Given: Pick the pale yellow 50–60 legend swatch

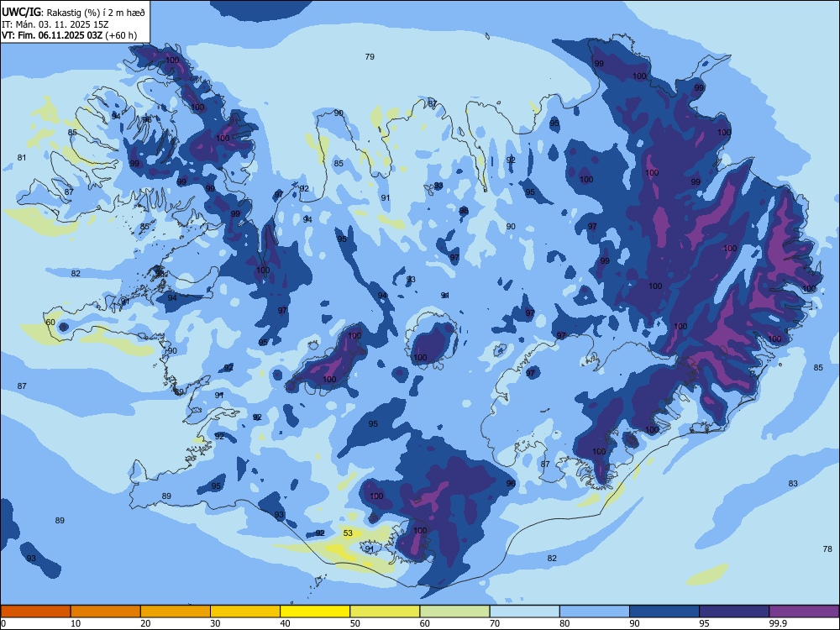Looking at the screenshot, I should tap(385, 612).
